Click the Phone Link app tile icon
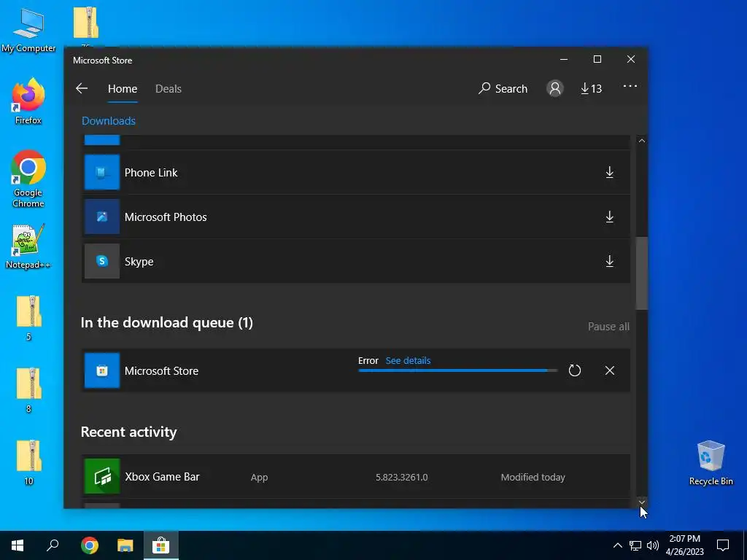The width and height of the screenshot is (747, 560). click(102, 172)
